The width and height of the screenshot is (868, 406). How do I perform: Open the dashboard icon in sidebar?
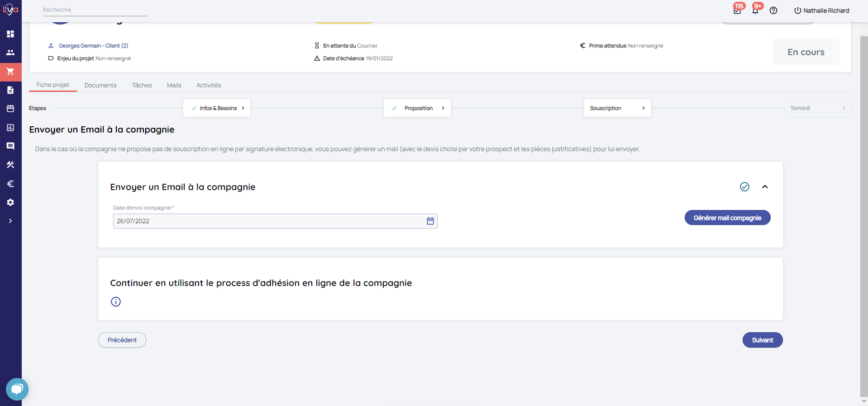(x=10, y=34)
